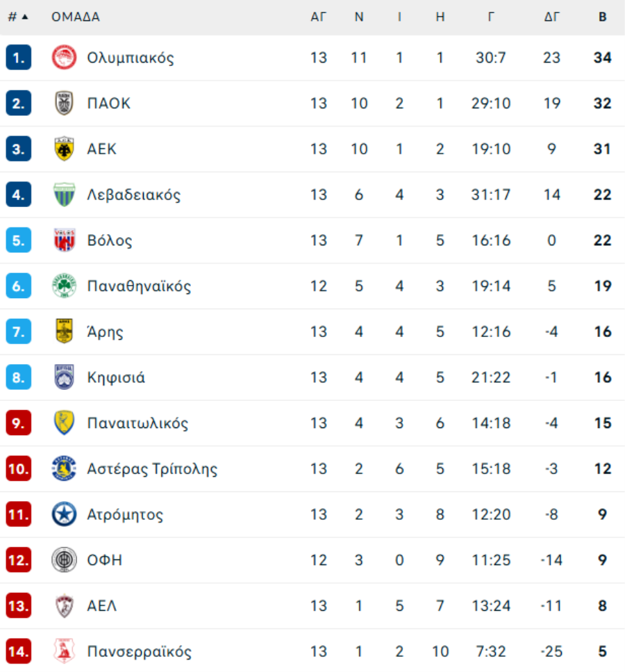Click the ΑΓ matches played header
This screenshot has height=672, width=625.
(x=318, y=17)
